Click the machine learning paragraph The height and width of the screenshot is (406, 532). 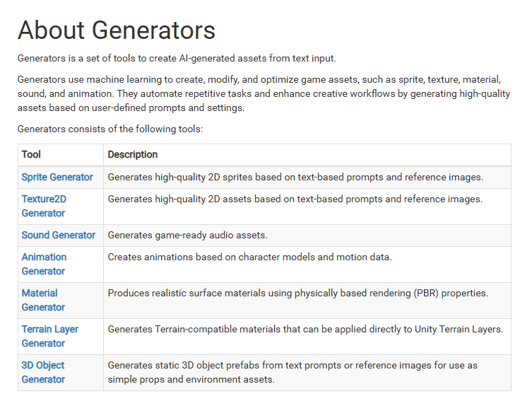(x=264, y=93)
